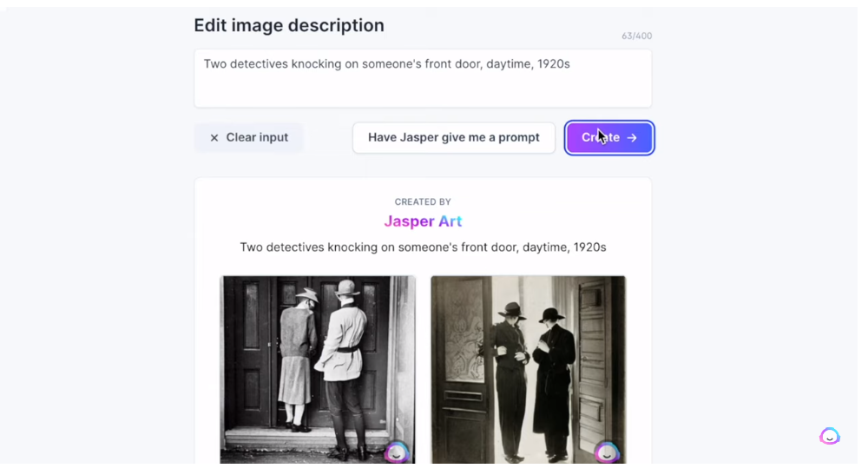
Task: Open image of two men in dark coats
Action: (528, 369)
